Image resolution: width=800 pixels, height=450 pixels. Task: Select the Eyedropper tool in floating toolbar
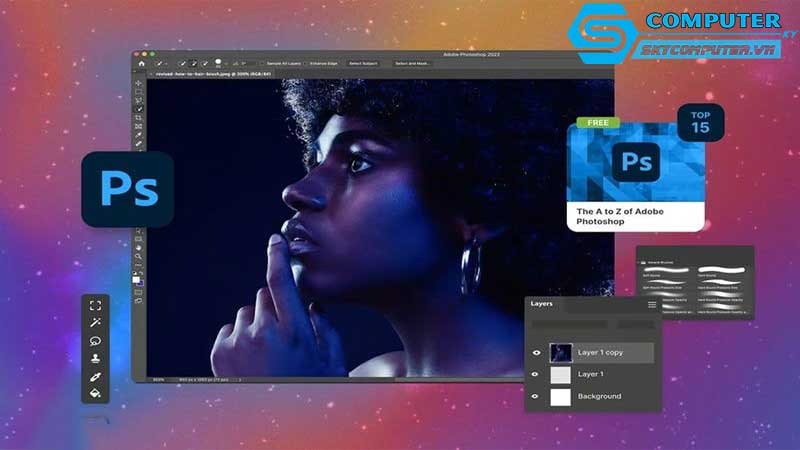point(96,376)
